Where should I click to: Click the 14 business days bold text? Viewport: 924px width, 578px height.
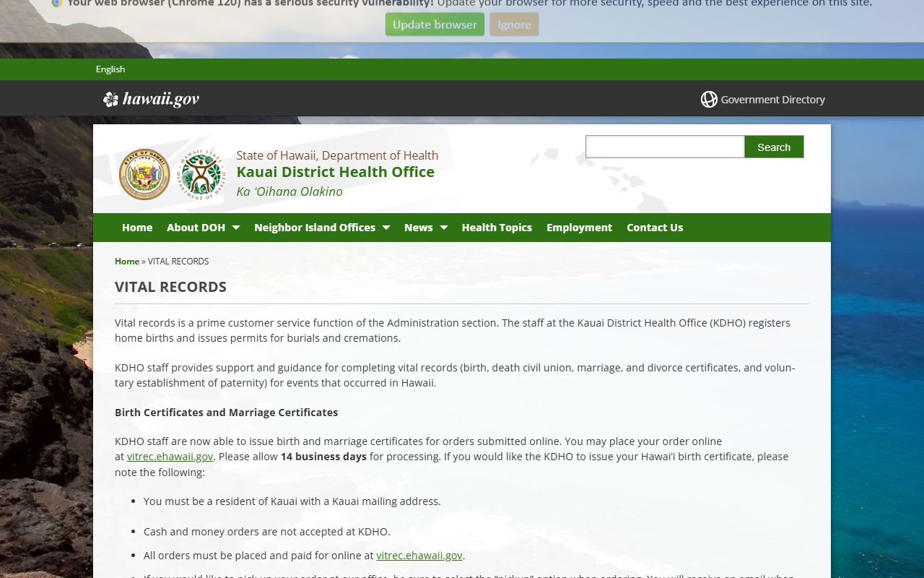coord(323,457)
